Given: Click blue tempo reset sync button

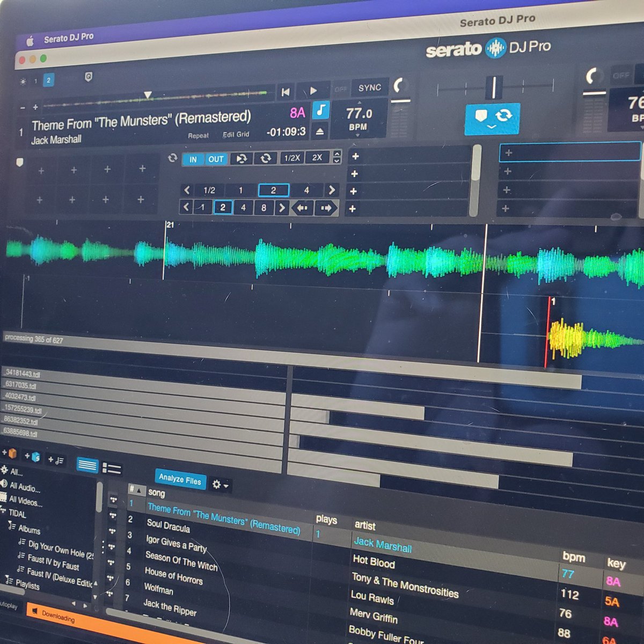Looking at the screenshot, I should pos(492,119).
